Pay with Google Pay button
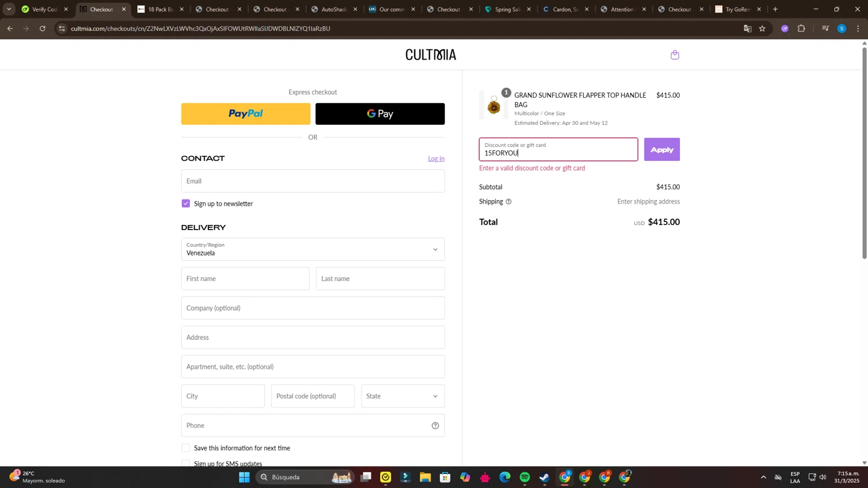This screenshot has width=868, height=488. click(380, 114)
